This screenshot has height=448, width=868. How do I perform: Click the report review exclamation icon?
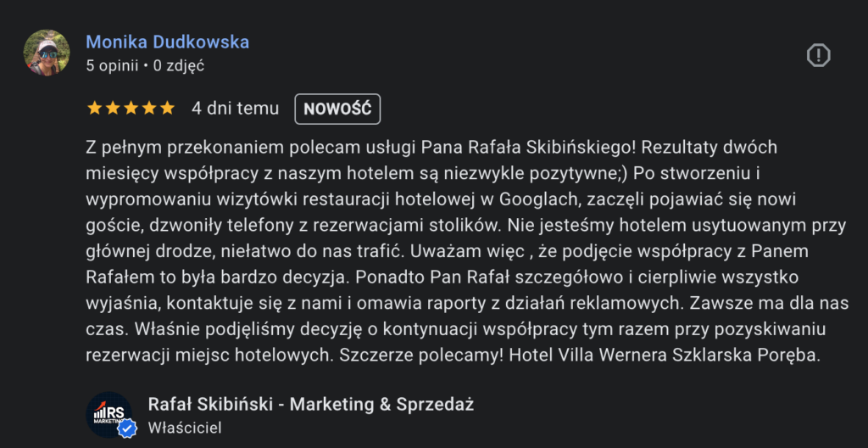818,56
